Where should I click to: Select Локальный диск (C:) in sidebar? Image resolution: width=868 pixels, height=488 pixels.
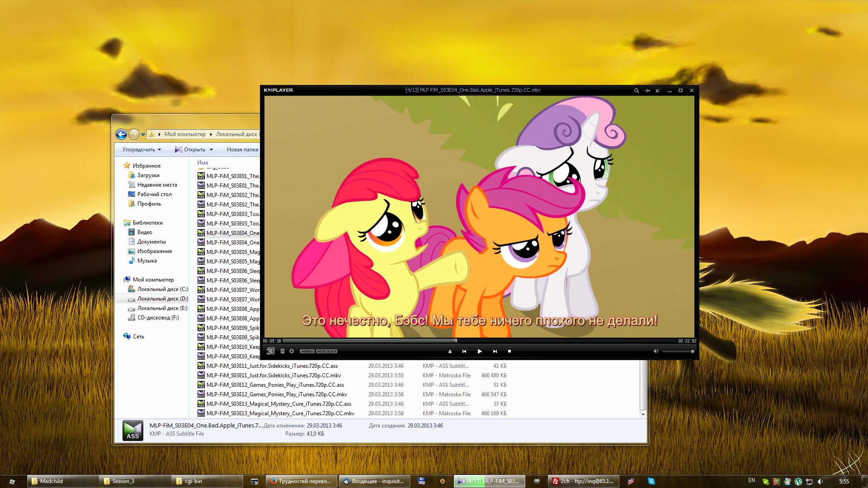tap(162, 289)
